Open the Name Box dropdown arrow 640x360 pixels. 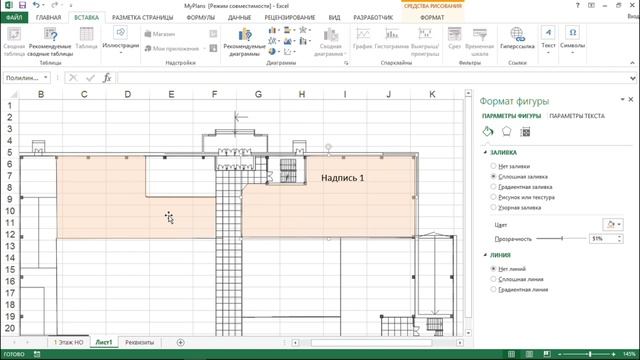(46, 78)
